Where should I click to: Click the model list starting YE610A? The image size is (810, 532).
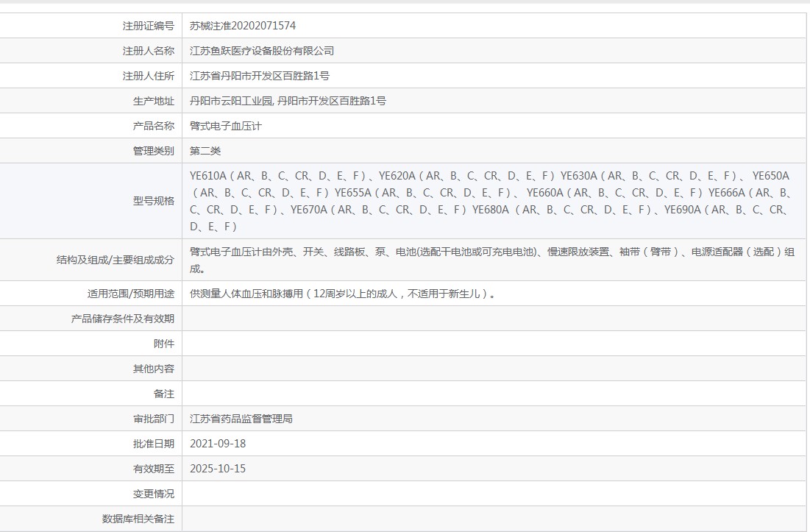click(491, 201)
